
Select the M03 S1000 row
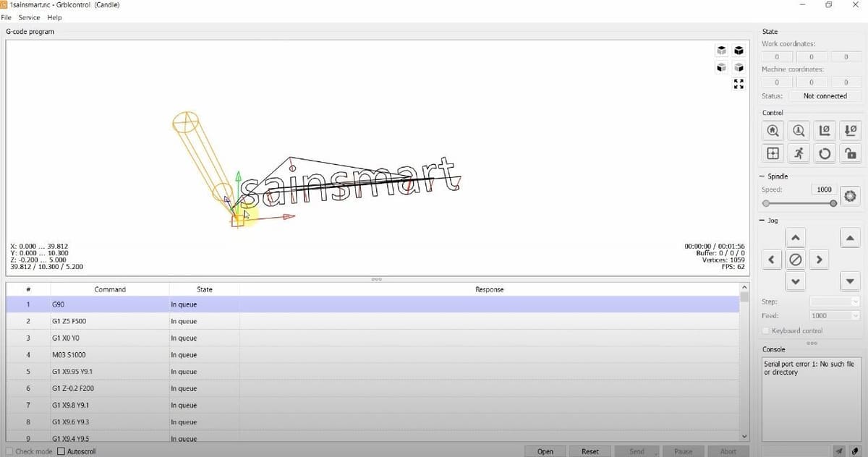coord(373,355)
